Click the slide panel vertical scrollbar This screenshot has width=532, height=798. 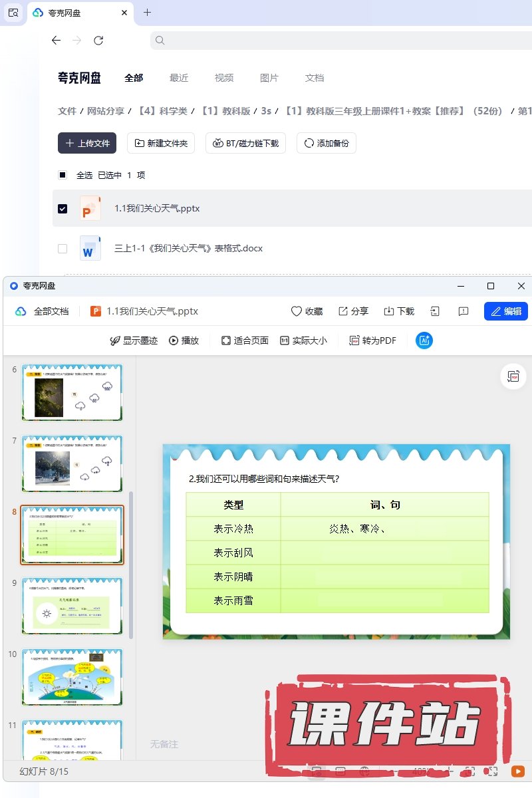click(x=131, y=565)
